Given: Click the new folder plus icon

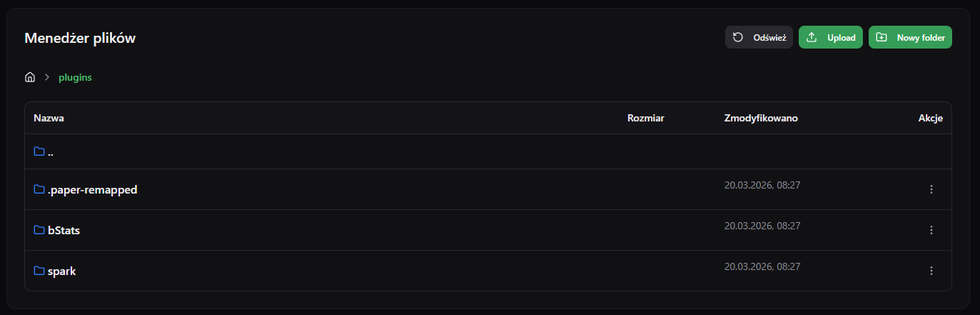Looking at the screenshot, I should click(x=882, y=37).
